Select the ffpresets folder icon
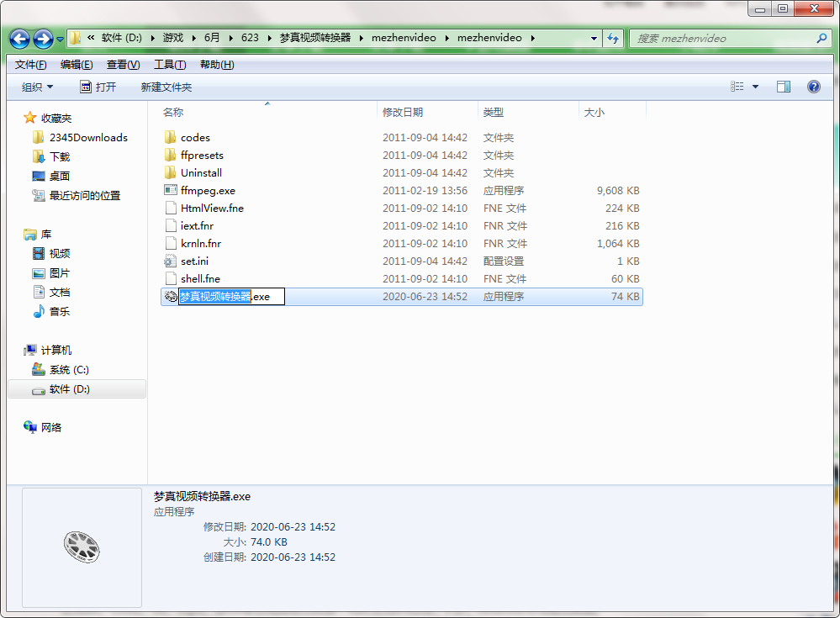This screenshot has width=840, height=618. tap(171, 156)
